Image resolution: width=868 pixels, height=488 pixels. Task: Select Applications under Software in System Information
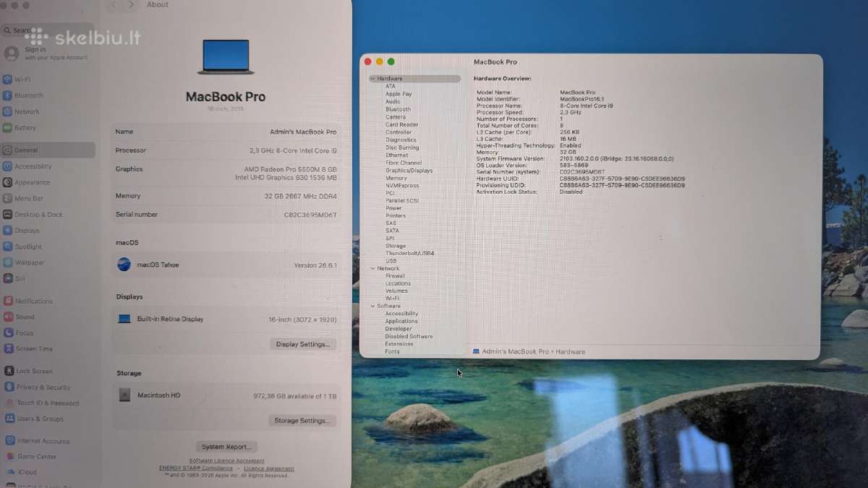pyautogui.click(x=401, y=321)
